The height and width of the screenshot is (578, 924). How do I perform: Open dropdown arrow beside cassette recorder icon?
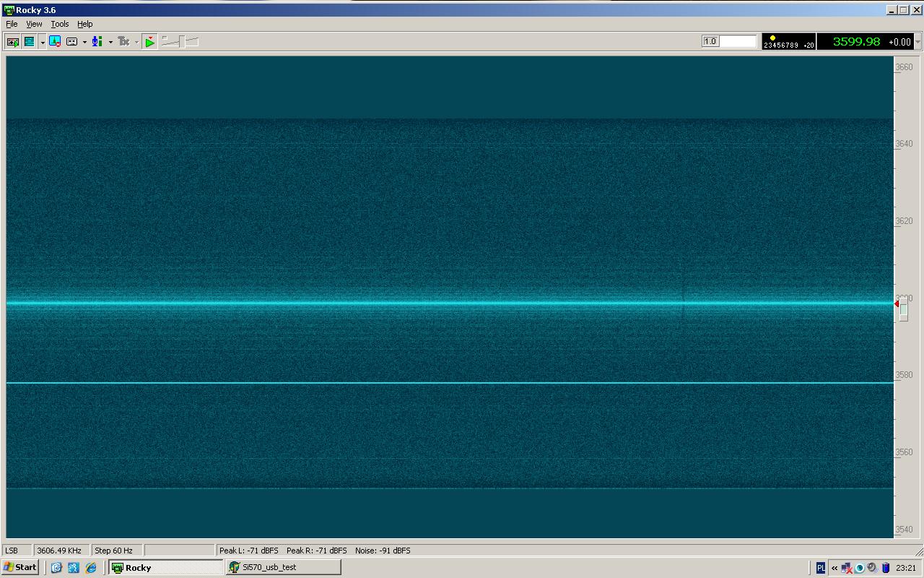coord(84,42)
